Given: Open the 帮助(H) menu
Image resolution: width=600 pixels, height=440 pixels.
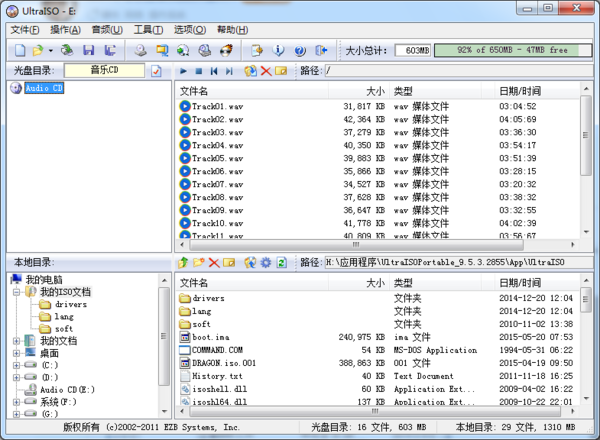Looking at the screenshot, I should coord(232,30).
